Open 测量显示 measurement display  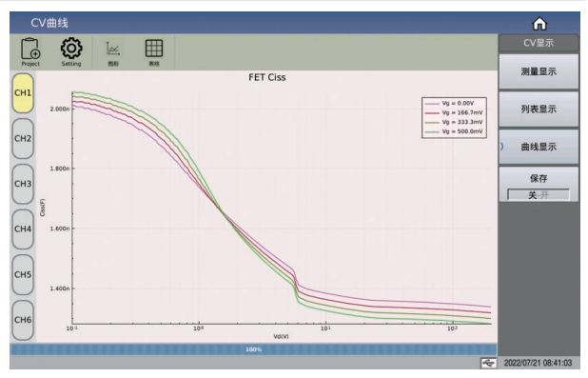click(539, 71)
